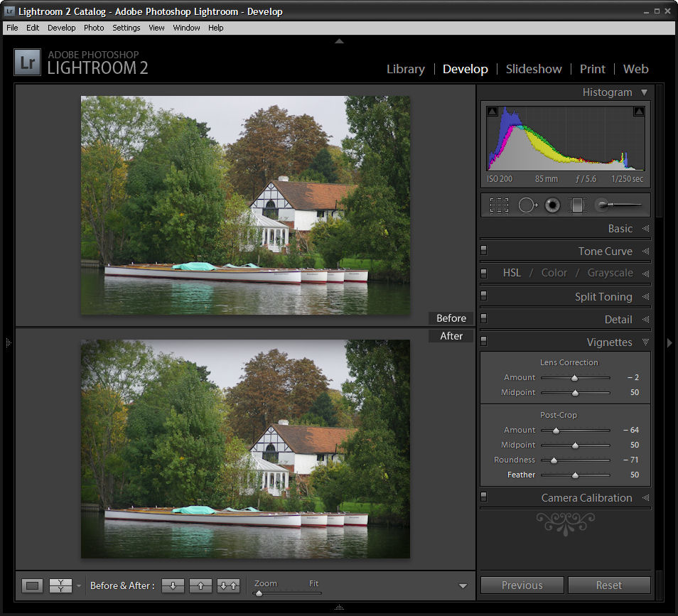
Task: Show the bottom filmstrip panel
Action: pyautogui.click(x=340, y=607)
